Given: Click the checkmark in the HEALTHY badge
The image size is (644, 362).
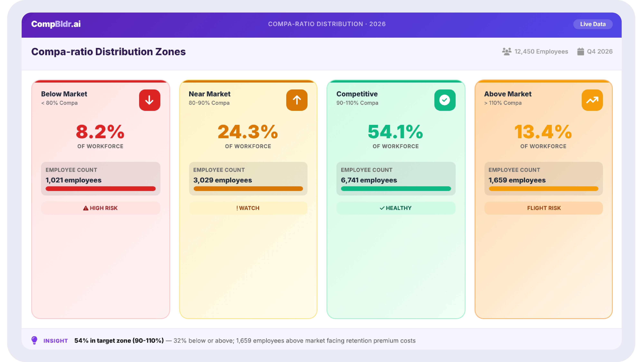Looking at the screenshot, I should [382, 208].
